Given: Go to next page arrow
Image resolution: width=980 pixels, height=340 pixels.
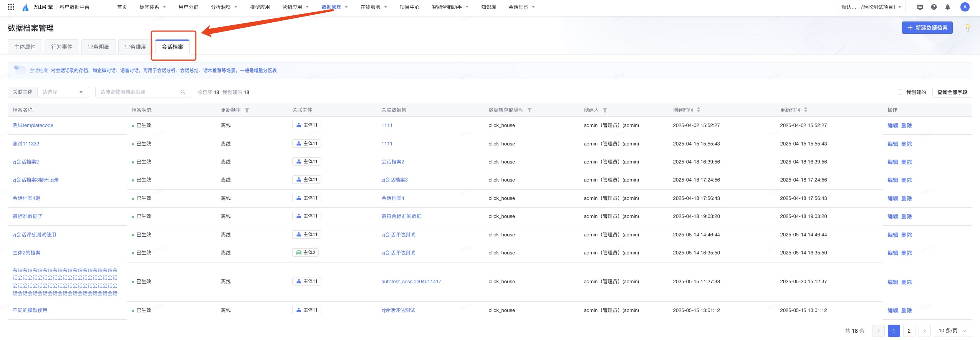Looking at the screenshot, I should (924, 331).
